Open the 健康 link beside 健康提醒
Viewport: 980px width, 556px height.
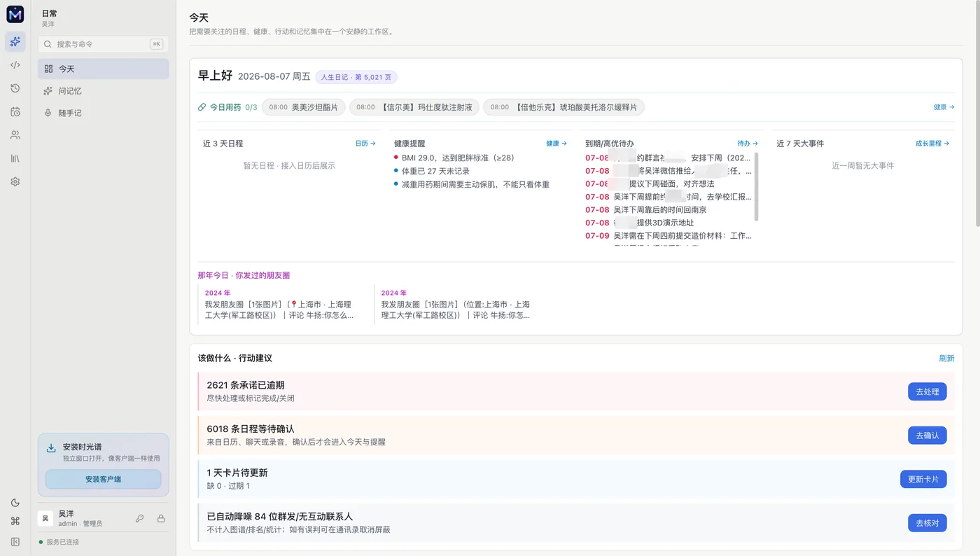556,144
